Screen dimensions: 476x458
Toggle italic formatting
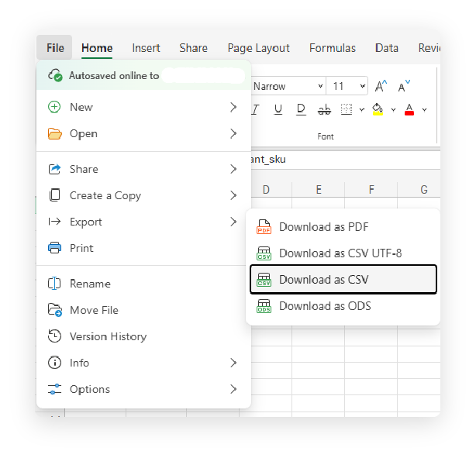click(256, 109)
